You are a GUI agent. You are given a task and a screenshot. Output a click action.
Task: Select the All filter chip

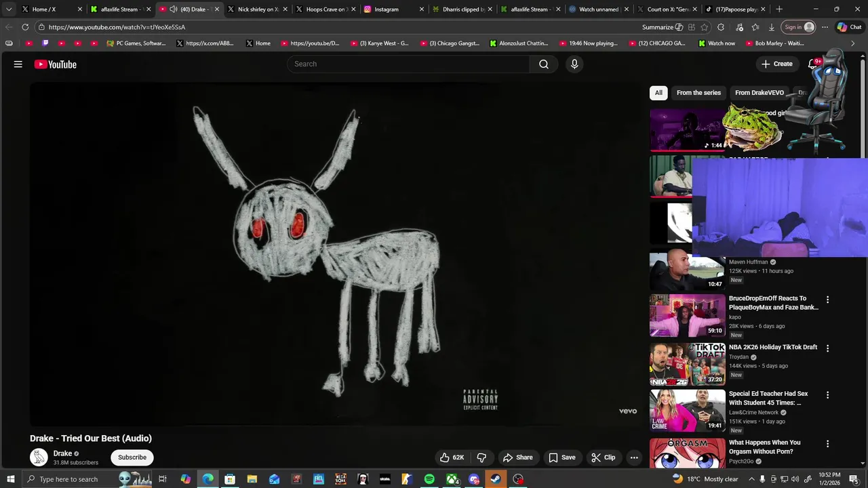[x=658, y=93]
